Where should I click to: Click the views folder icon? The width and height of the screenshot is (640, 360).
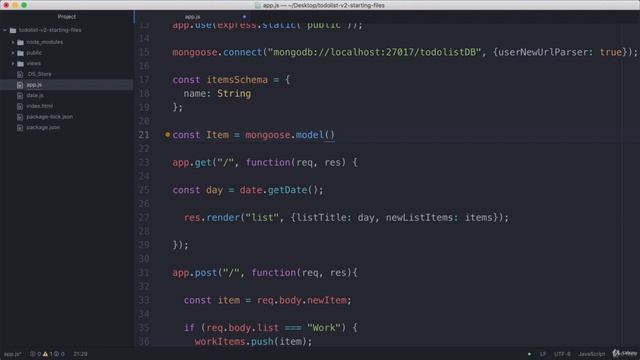click(x=20, y=63)
